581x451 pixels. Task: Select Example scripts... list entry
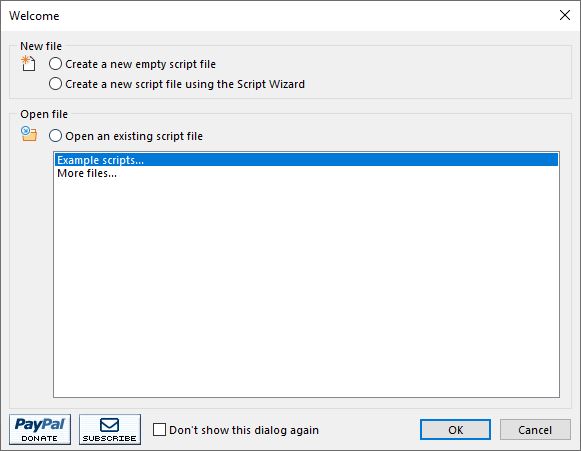tap(306, 160)
